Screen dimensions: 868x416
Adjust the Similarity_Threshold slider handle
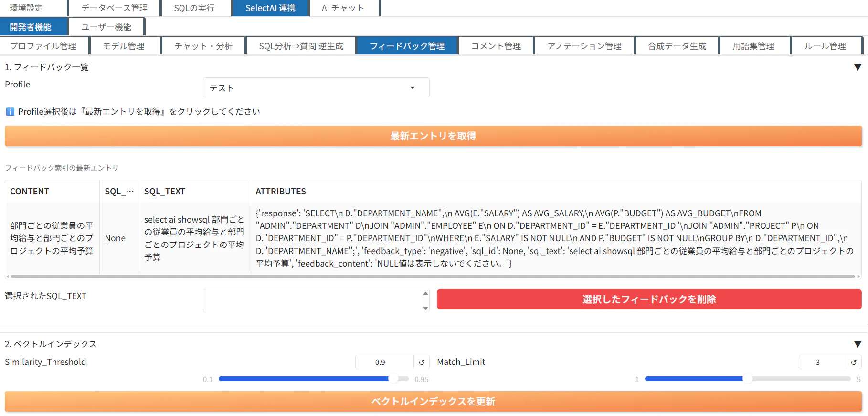tap(393, 379)
